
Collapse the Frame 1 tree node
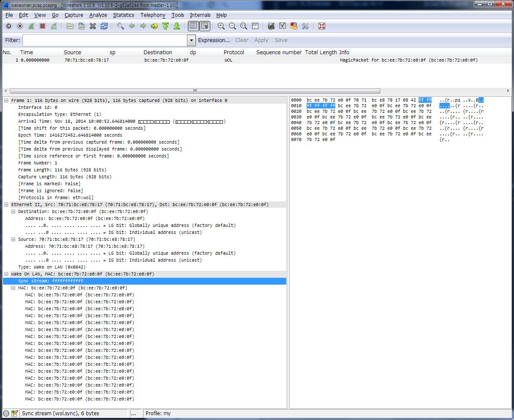(x=6, y=101)
